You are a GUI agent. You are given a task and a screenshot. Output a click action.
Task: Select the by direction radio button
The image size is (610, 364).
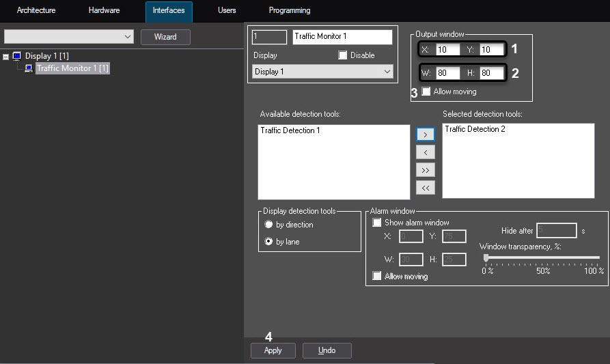click(x=268, y=225)
